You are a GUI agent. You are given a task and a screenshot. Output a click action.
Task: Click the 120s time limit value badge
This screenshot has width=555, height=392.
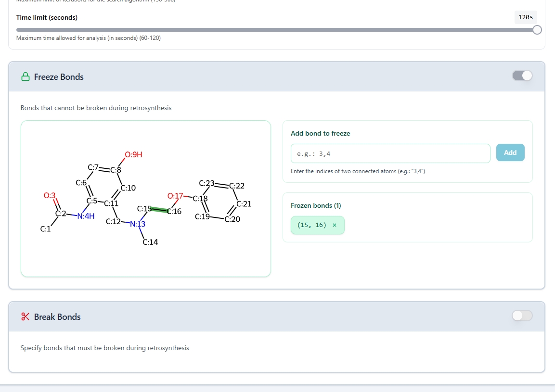525,17
